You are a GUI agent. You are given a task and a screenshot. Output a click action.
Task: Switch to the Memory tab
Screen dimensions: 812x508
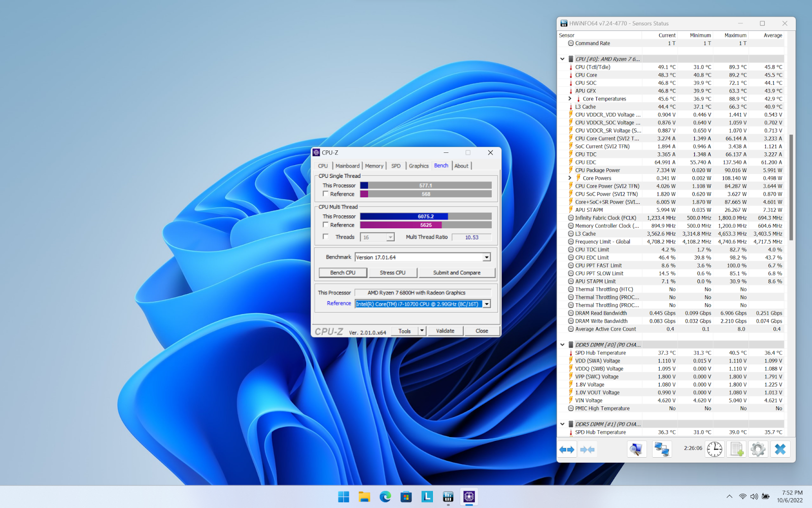coord(374,166)
